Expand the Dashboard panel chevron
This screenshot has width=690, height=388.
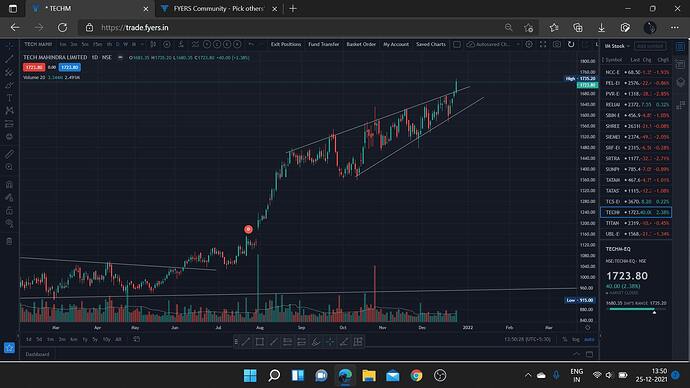[576, 354]
